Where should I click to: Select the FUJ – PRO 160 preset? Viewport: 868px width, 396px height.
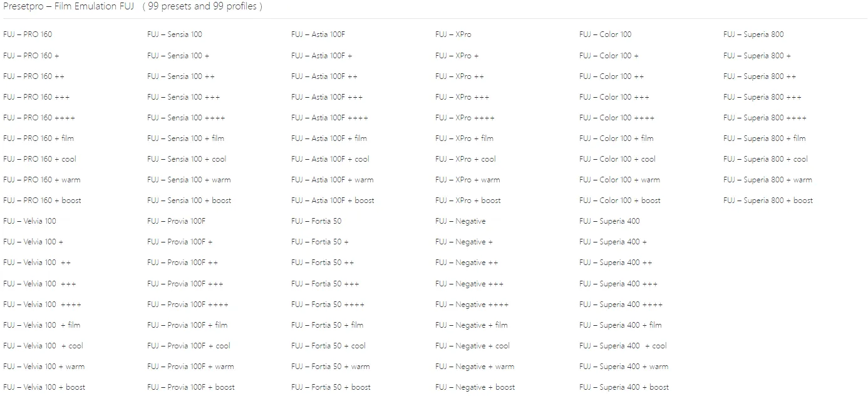[x=28, y=34]
